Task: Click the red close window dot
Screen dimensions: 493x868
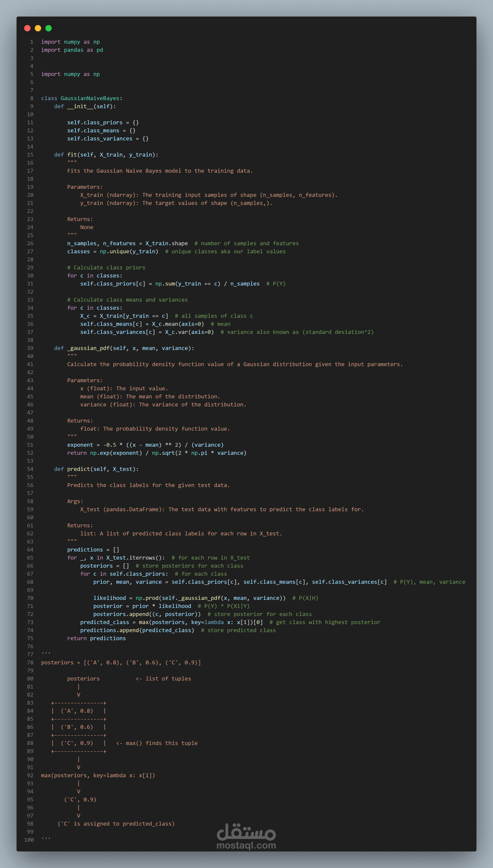Action: coord(27,28)
